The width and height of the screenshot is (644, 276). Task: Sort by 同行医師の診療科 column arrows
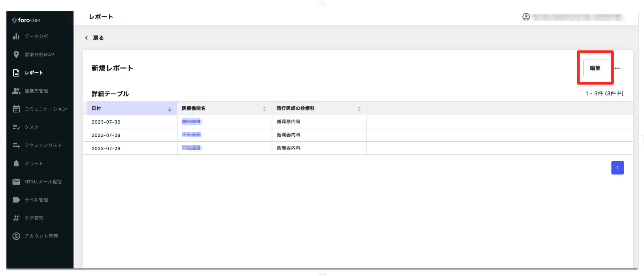click(x=359, y=109)
